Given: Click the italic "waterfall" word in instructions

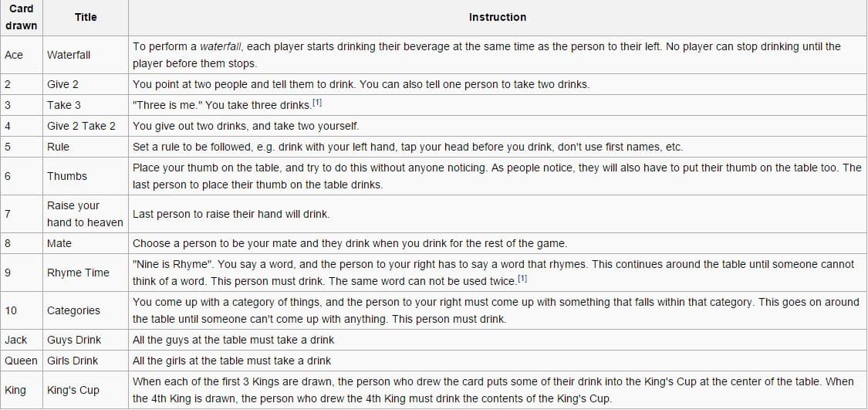Looking at the screenshot, I should pyautogui.click(x=221, y=46).
